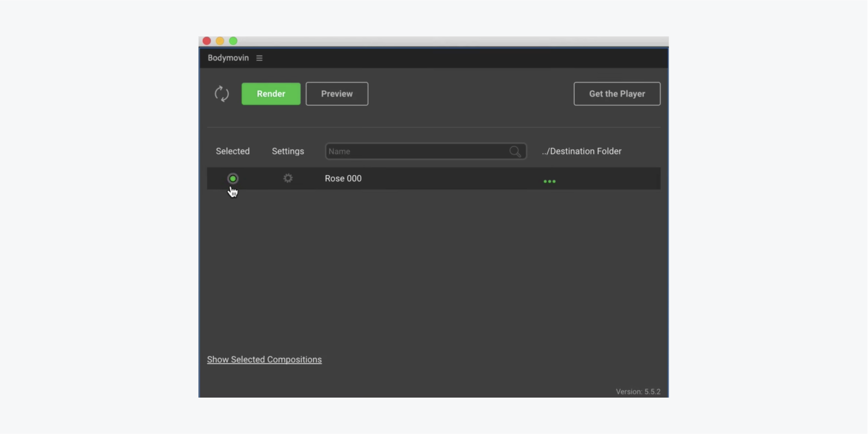Click the search magnifier icon
The width and height of the screenshot is (868, 434).
[515, 151]
